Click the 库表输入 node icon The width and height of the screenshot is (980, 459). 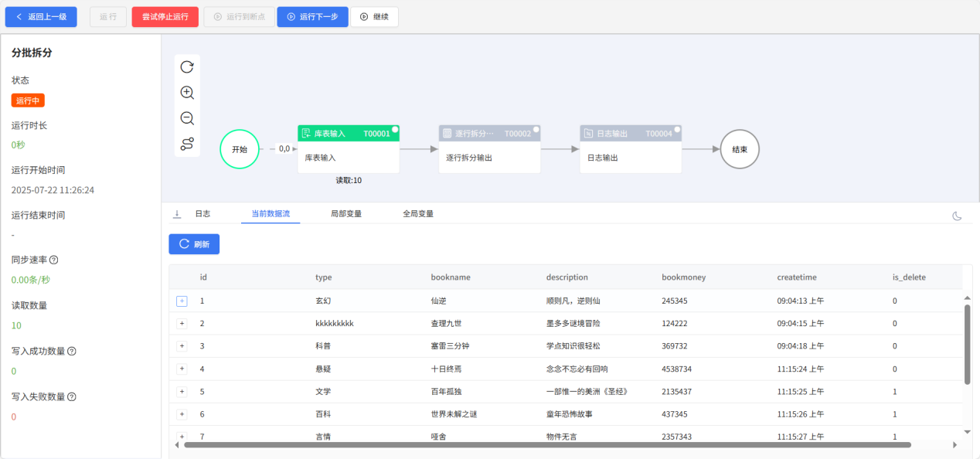click(306, 134)
